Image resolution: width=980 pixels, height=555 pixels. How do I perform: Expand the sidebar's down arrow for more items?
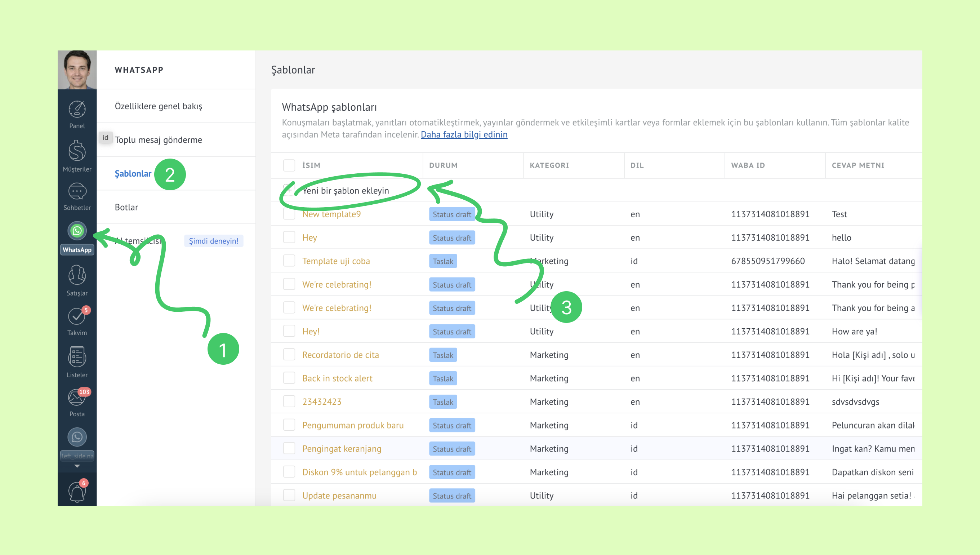(77, 466)
